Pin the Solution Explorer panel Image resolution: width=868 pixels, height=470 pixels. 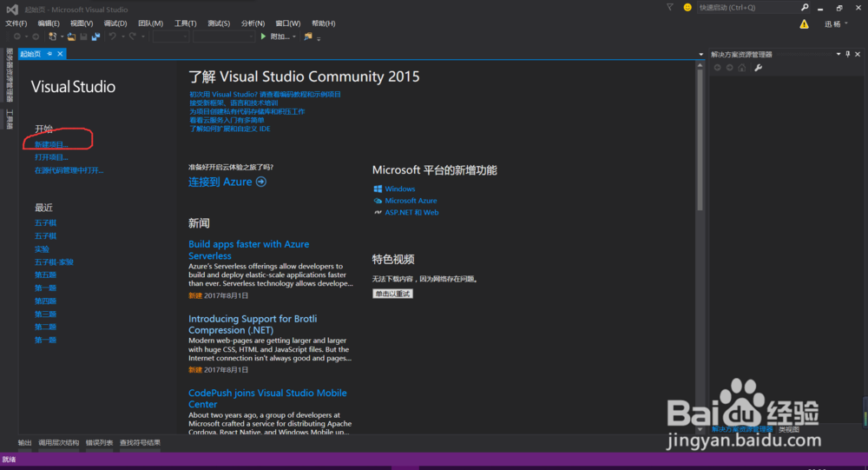tap(847, 54)
